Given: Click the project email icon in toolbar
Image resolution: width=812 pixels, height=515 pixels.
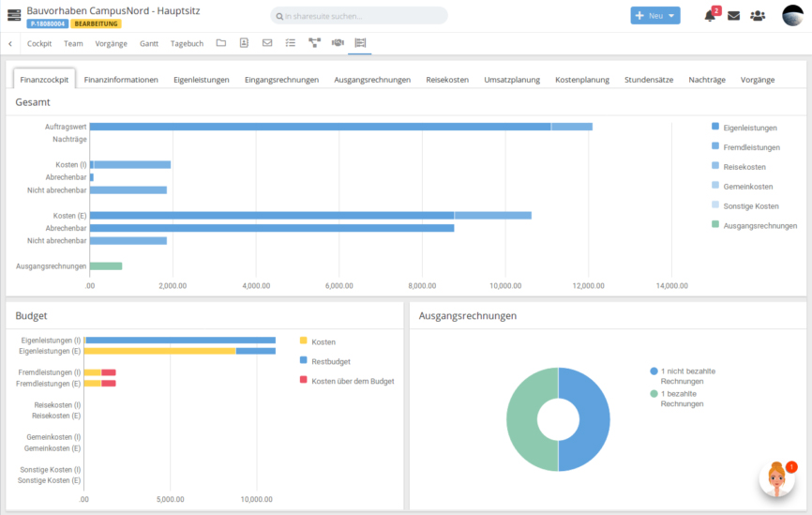Looking at the screenshot, I should click(267, 43).
